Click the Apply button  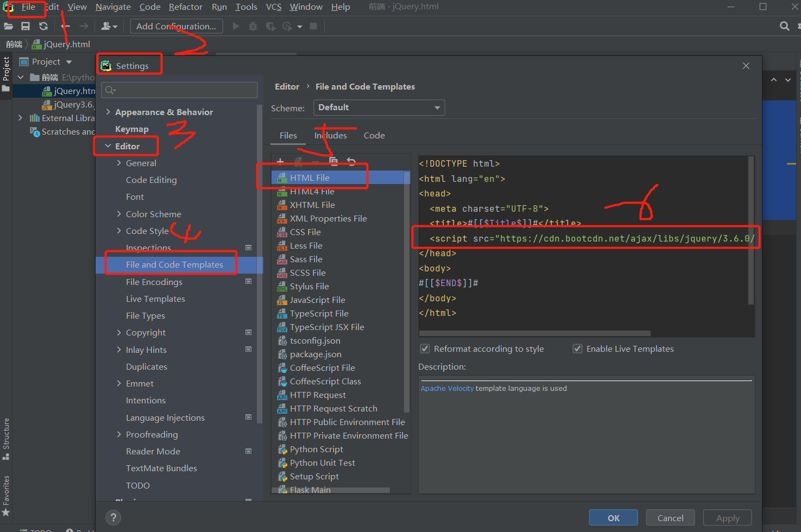pyautogui.click(x=728, y=518)
